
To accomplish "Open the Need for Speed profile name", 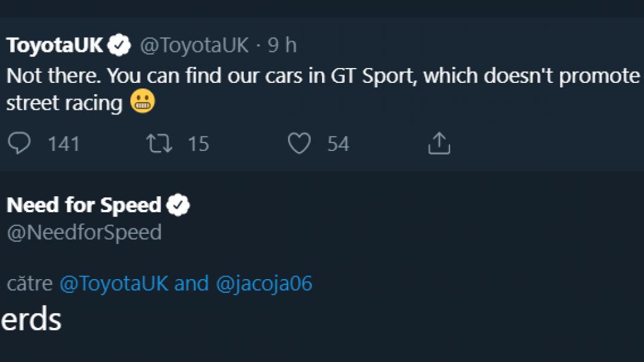I will point(83,205).
